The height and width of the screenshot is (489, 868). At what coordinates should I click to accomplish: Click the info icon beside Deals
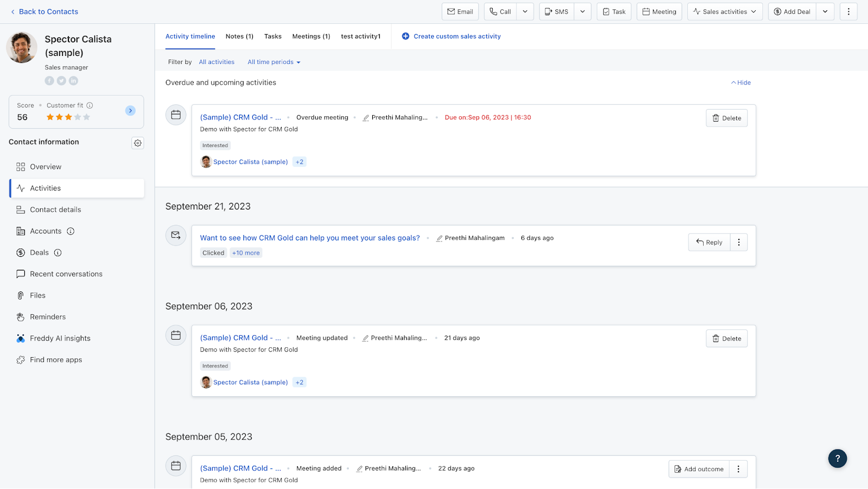click(x=58, y=252)
